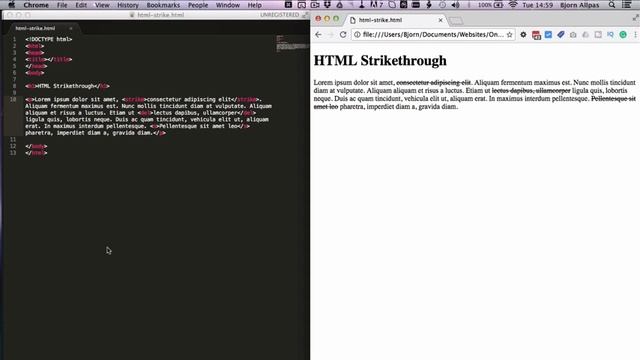Toggle fullscreen for the Chrome window
The height and width of the screenshot is (360, 640).
pyautogui.click(x=636, y=18)
